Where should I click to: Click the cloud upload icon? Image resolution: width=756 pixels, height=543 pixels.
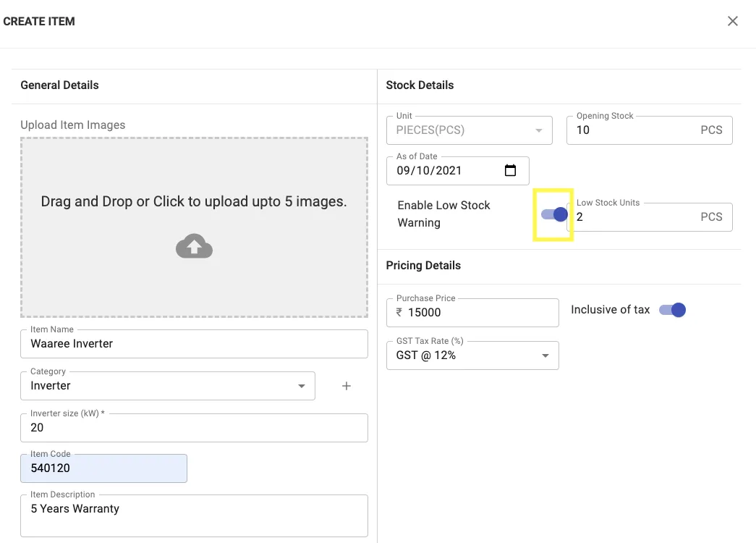[194, 246]
